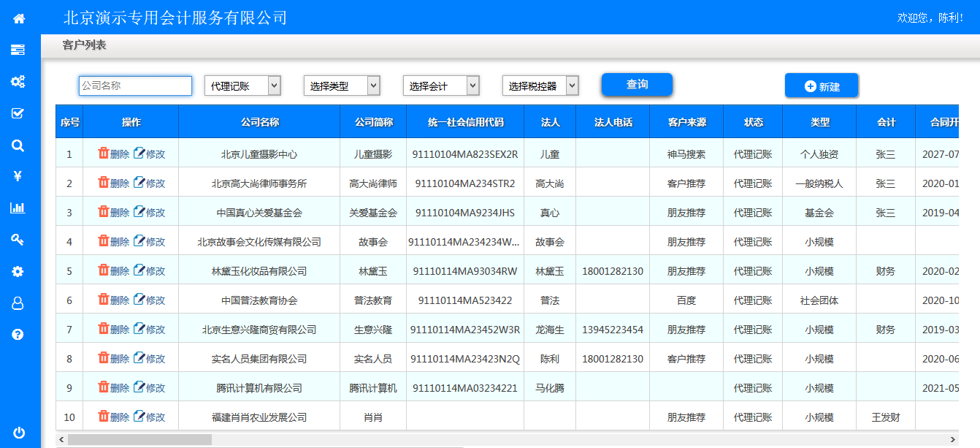Click the Home icon in the sidebar

tap(18, 18)
